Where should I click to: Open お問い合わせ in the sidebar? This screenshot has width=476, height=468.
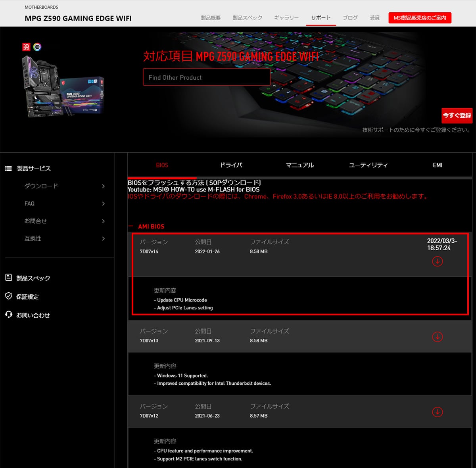pos(33,315)
